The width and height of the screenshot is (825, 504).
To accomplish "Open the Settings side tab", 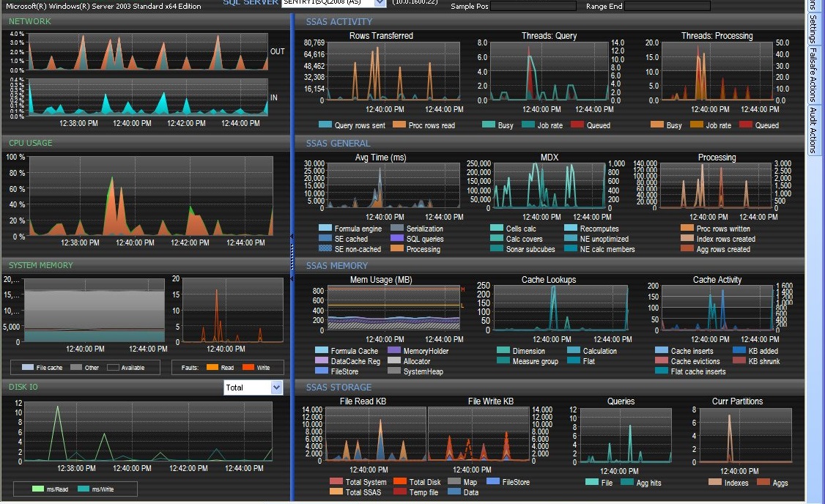I will (x=813, y=29).
